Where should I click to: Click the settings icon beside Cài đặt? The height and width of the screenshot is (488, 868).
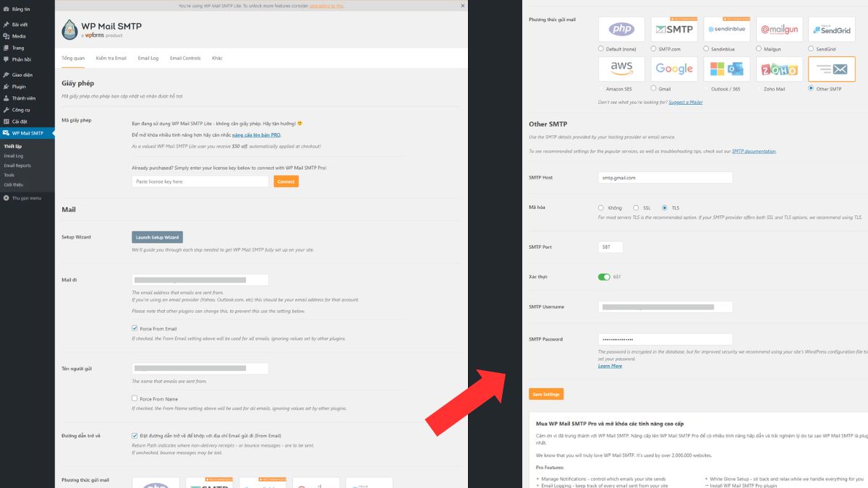(6, 121)
